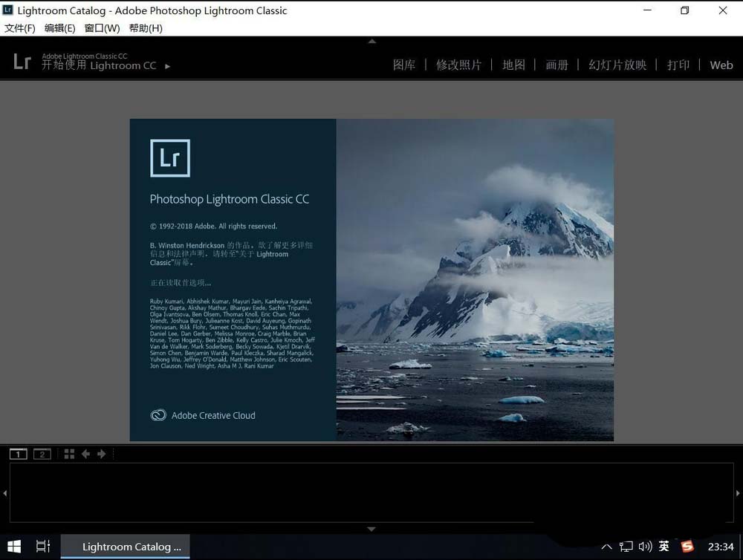This screenshot has width=743, height=560.
Task: Click the splash screen mountain photo
Action: point(475,280)
